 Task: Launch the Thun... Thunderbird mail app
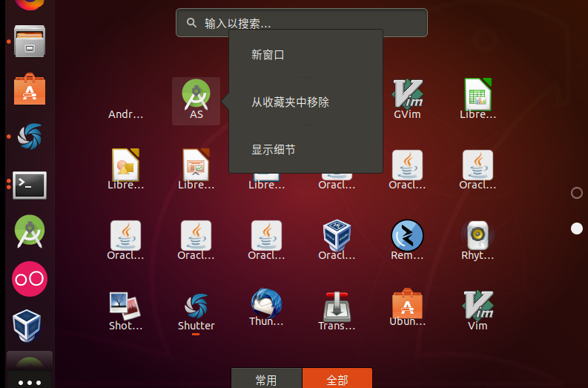click(266, 307)
